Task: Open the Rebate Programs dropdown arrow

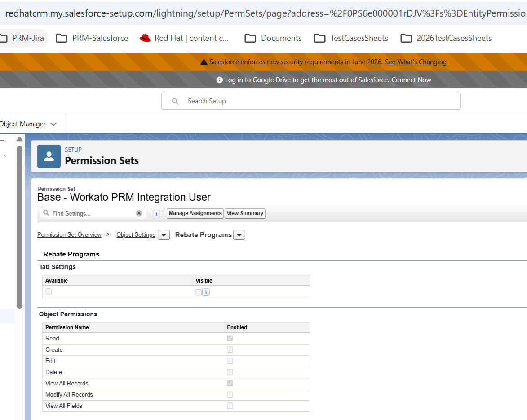Action: pyautogui.click(x=239, y=235)
